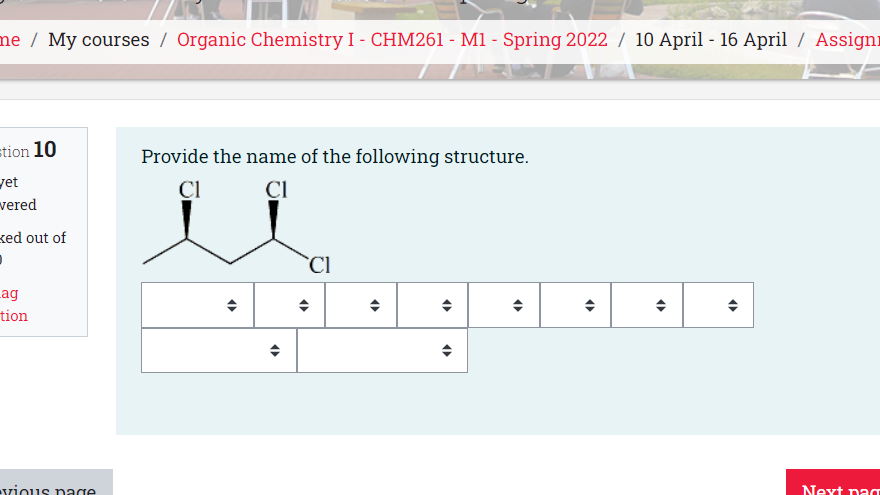
Task: Click the chemical structure image
Action: (237, 227)
